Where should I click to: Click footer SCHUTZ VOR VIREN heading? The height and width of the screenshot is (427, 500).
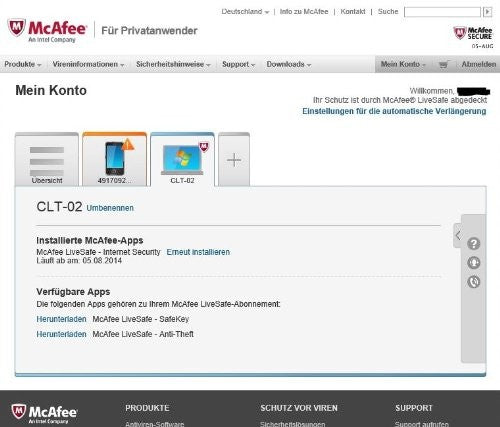[299, 408]
